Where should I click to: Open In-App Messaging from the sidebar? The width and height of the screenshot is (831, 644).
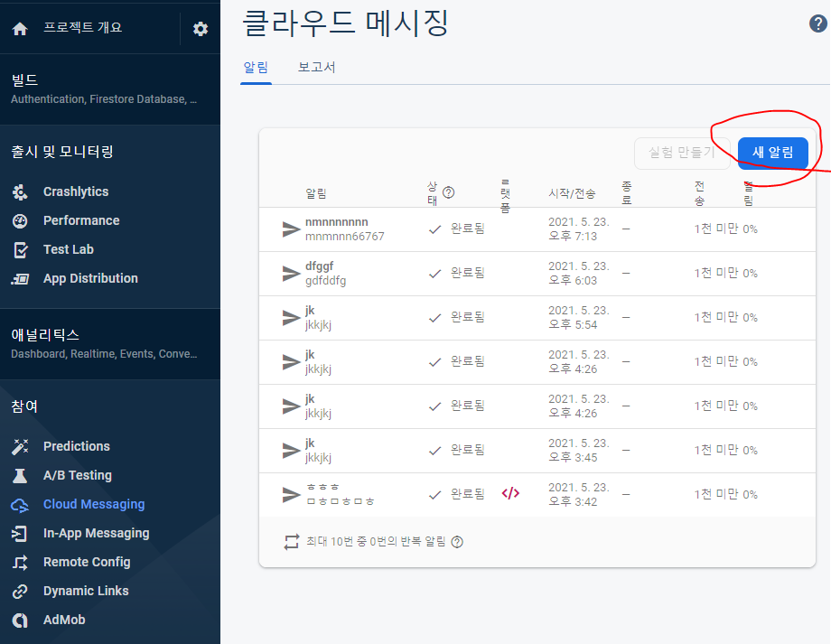(96, 534)
